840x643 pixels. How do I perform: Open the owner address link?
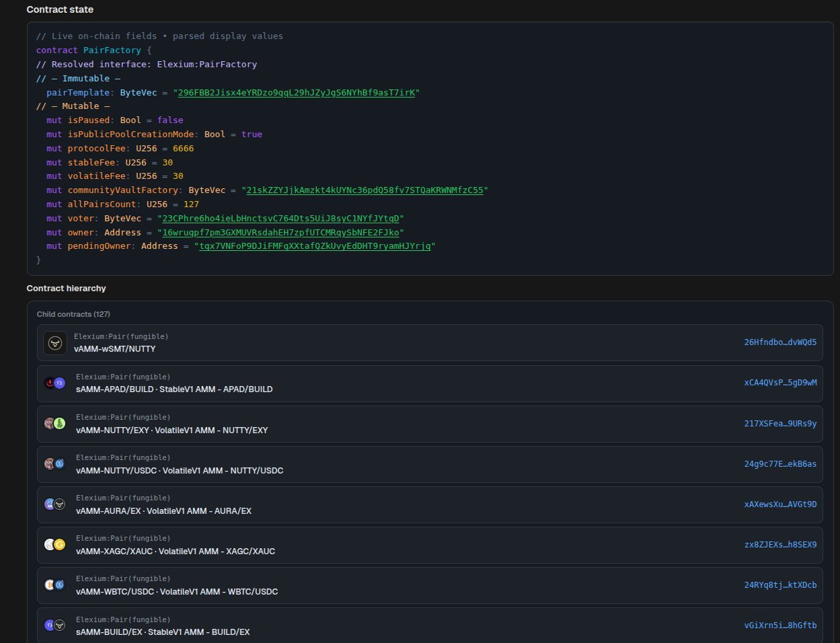tap(280, 233)
